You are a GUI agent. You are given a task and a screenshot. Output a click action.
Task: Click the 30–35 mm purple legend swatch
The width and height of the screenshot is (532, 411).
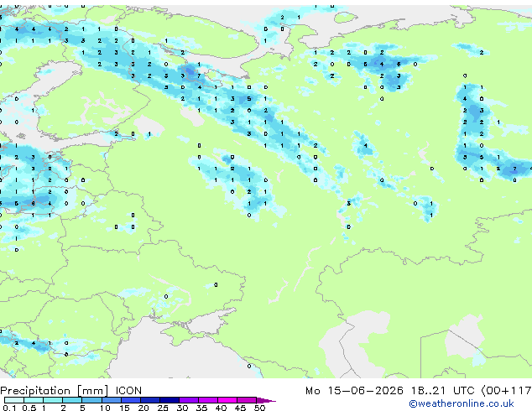point(188,400)
